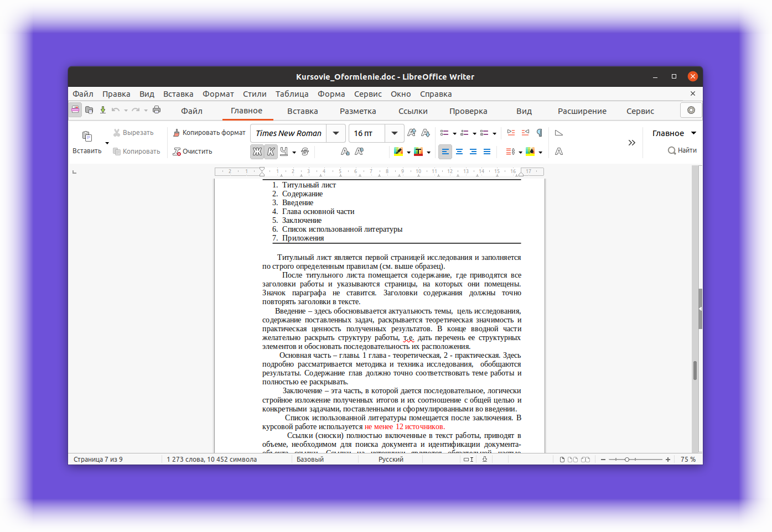Viewport: 772px width, 532px height.
Task: Click the Copy (Копировать) button
Action: tap(137, 152)
